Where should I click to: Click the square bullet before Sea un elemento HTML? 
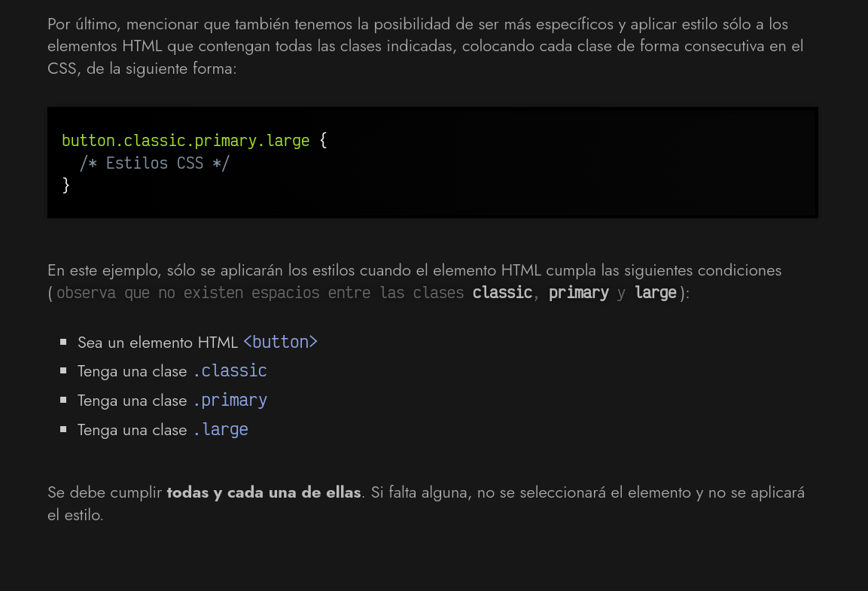pos(63,342)
